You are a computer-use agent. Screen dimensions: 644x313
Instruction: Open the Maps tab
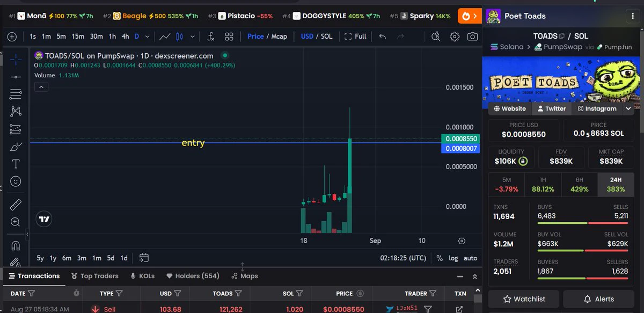[x=245, y=276]
